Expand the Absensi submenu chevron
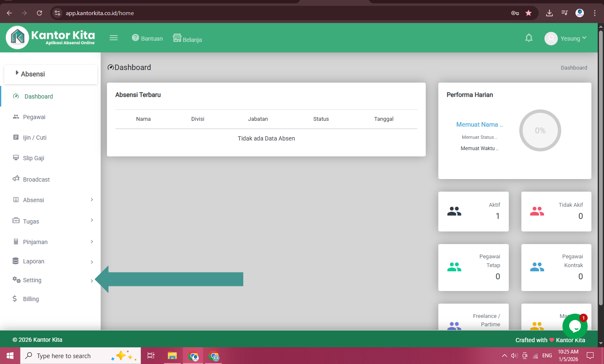The image size is (604, 364). (x=92, y=200)
